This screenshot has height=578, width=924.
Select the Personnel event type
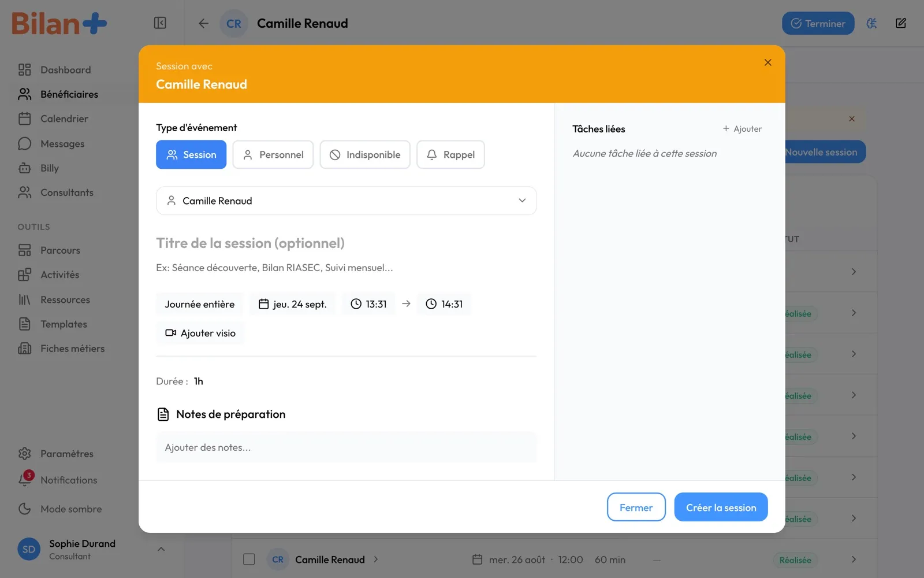tap(273, 154)
